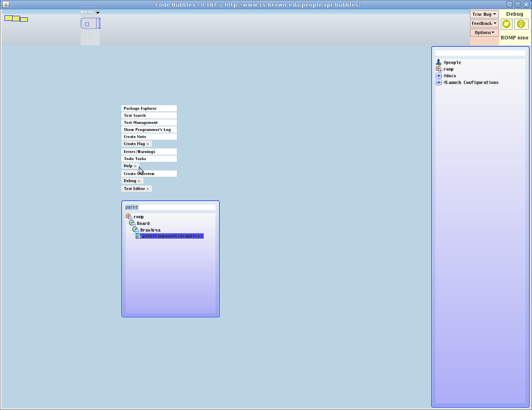Click the left yellow Debug bubble icon

[506, 24]
